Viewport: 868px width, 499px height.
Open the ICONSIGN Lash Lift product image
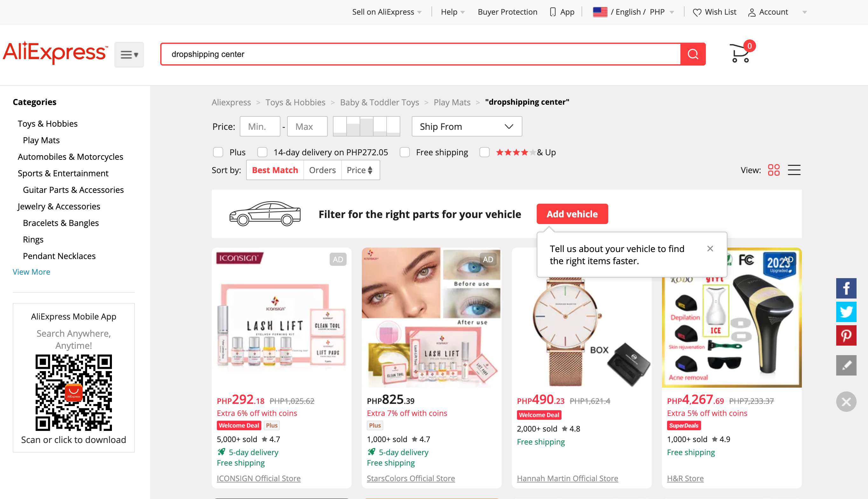[281, 317]
